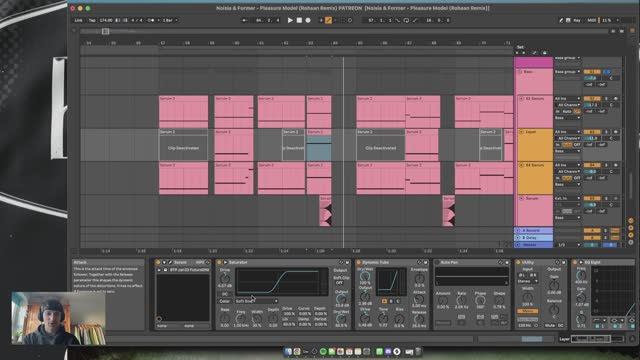Toggle the arrangement loop switch icon
The image size is (640, 360).
point(406,20)
